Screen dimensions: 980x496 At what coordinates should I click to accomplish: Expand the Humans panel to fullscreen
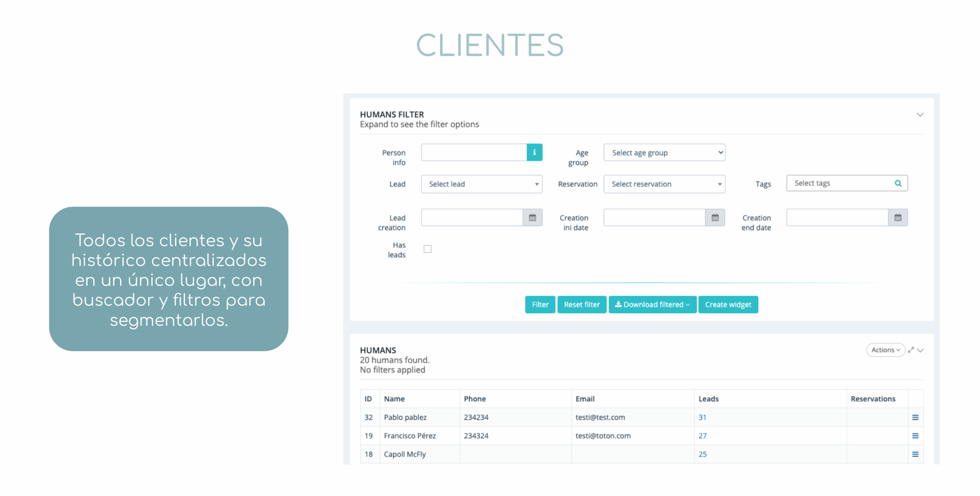[x=911, y=350]
